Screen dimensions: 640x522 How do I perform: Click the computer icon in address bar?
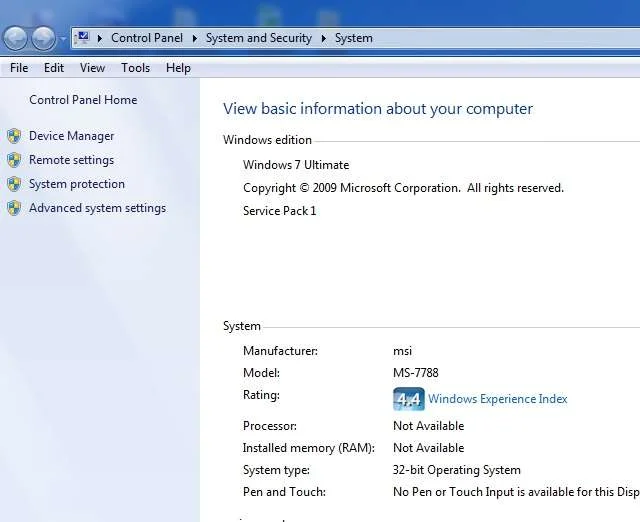pyautogui.click(x=83, y=38)
